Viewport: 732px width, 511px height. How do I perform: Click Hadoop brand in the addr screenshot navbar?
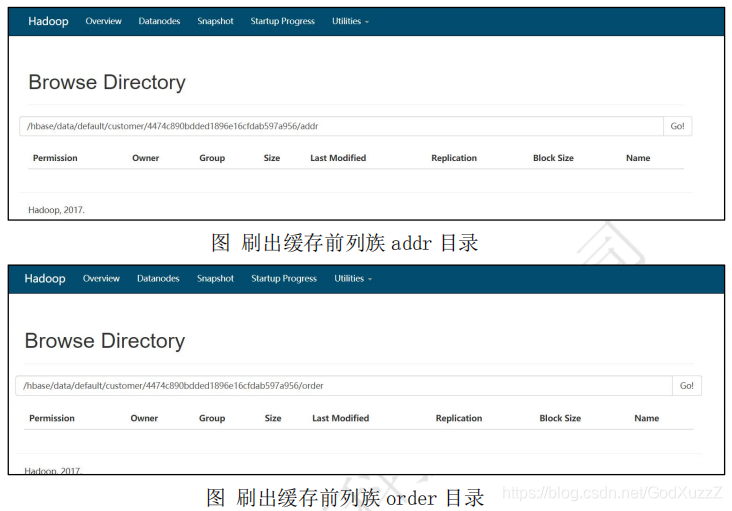[48, 21]
